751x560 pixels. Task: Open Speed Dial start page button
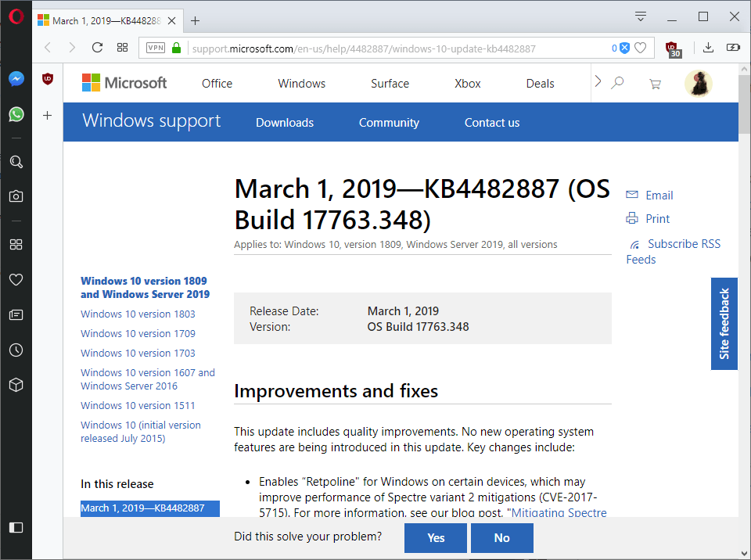(x=123, y=48)
